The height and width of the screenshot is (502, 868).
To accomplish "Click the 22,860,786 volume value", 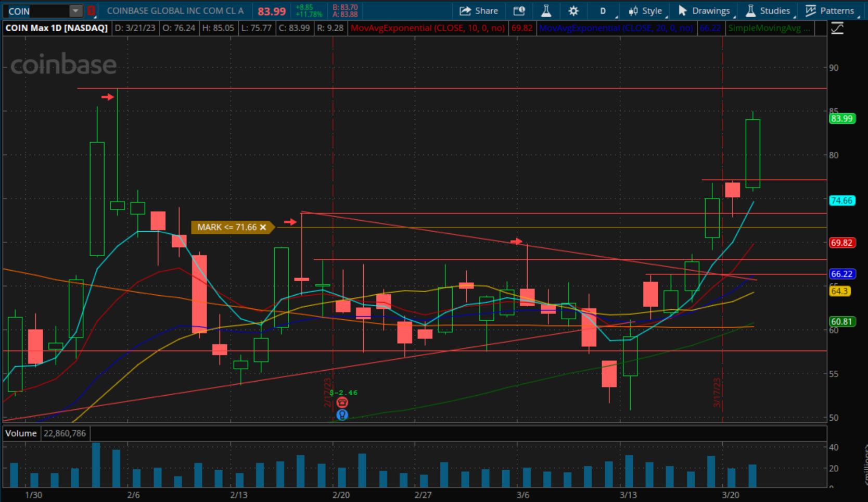I will point(65,433).
